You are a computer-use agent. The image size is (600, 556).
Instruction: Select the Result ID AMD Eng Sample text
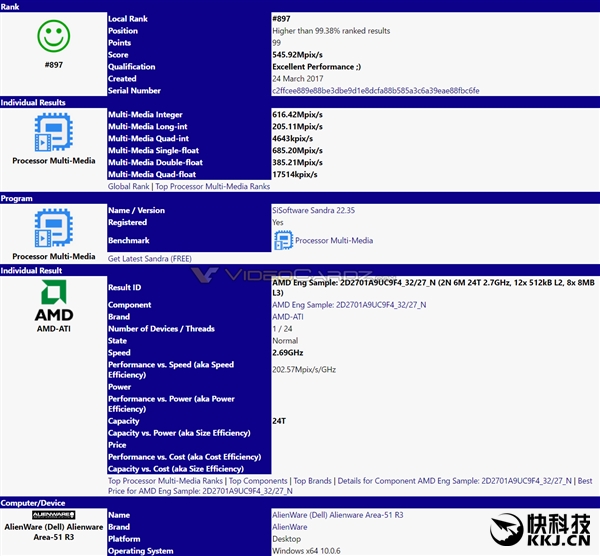coord(434,287)
